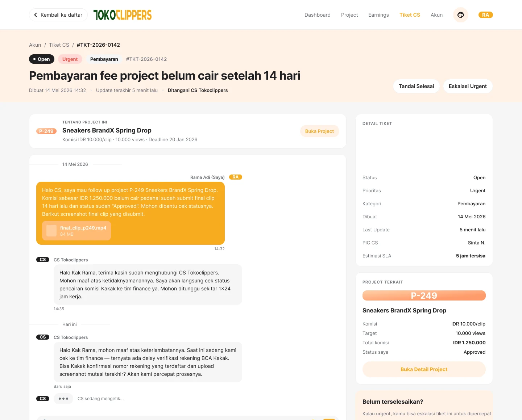Click the Pembayaran category tag under breadcrumb
Image resolution: width=522 pixels, height=420 pixels.
coord(104,59)
